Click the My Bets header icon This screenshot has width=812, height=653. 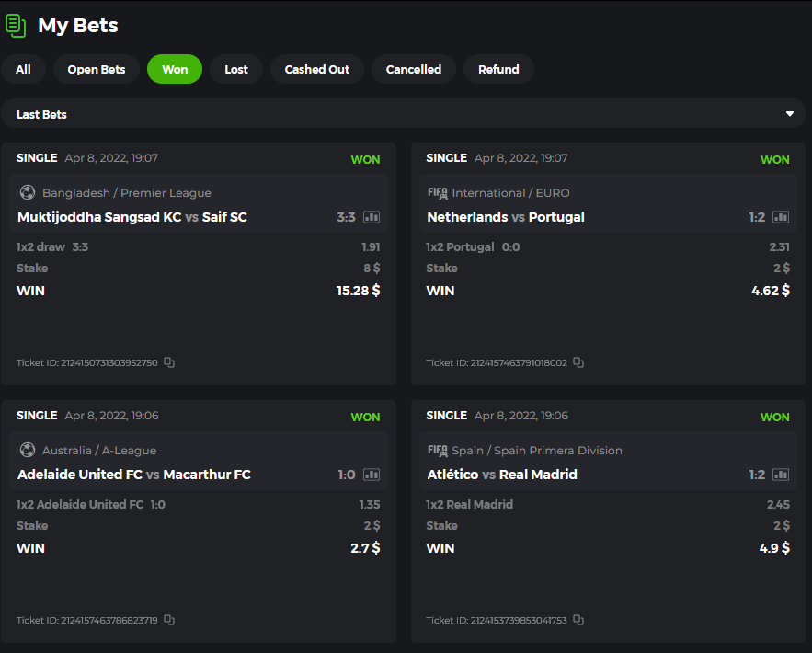coord(16,25)
